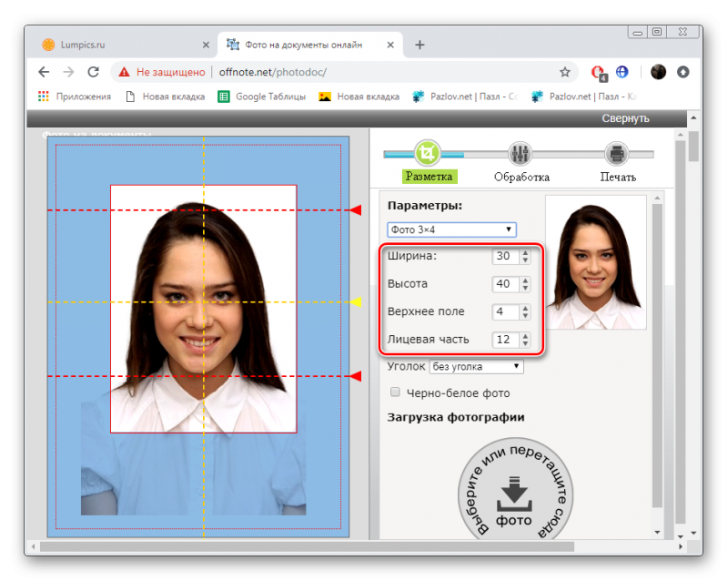Open the Печать printer step icon
Screen dimensions: 728x581
(x=616, y=153)
